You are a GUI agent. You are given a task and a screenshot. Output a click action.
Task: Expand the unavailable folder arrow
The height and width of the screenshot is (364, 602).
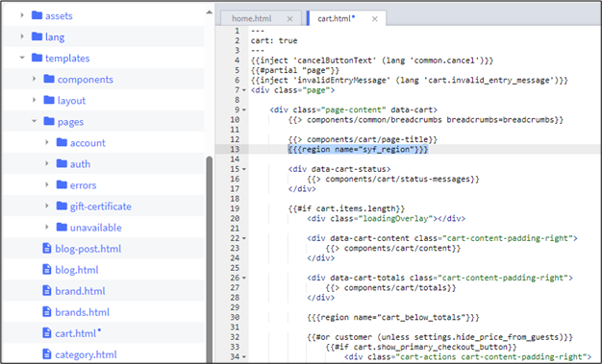point(47,227)
